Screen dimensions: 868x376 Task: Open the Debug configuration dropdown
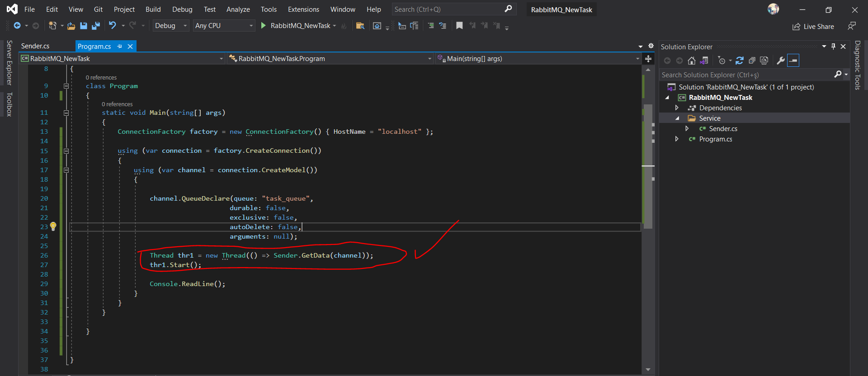pos(170,26)
